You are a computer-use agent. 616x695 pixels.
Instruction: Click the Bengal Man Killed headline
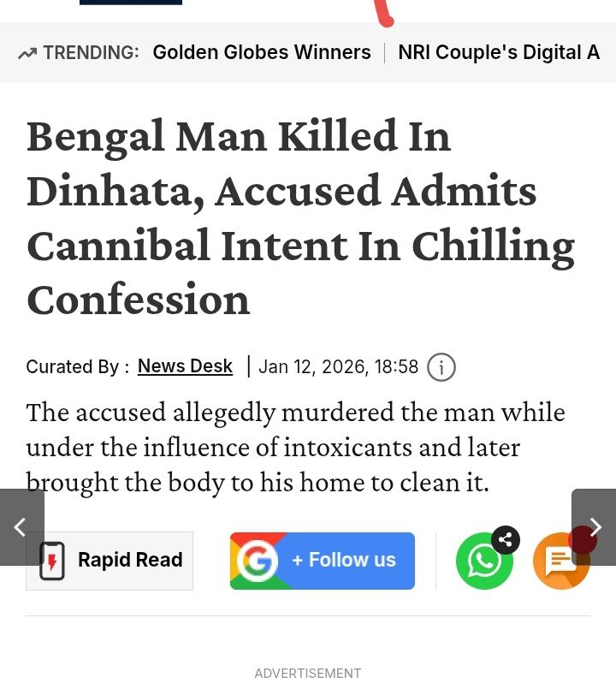(x=299, y=217)
